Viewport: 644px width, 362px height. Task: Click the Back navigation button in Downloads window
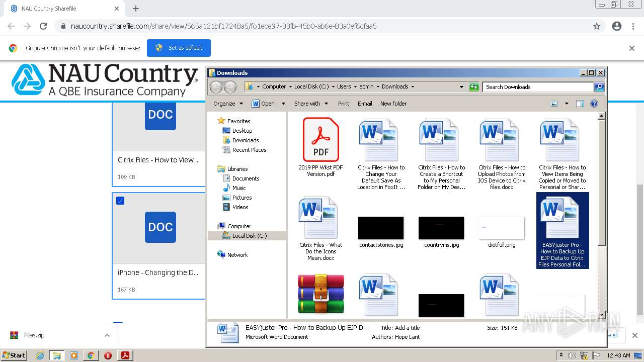pyautogui.click(x=216, y=87)
